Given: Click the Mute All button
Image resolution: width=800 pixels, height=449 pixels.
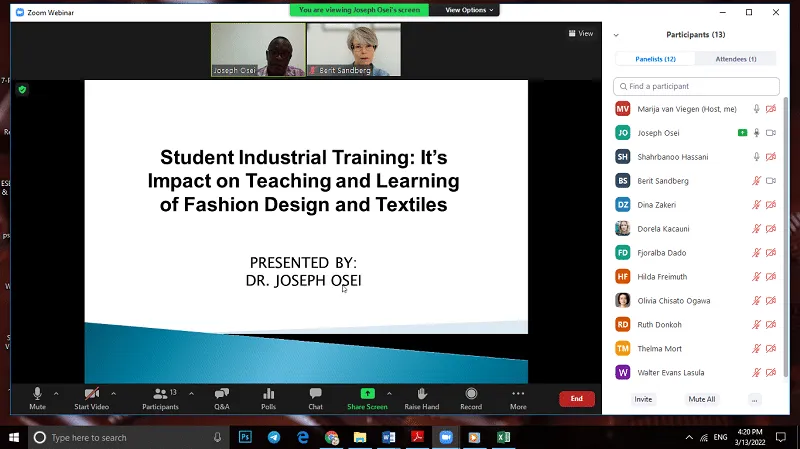Looking at the screenshot, I should click(x=701, y=399).
